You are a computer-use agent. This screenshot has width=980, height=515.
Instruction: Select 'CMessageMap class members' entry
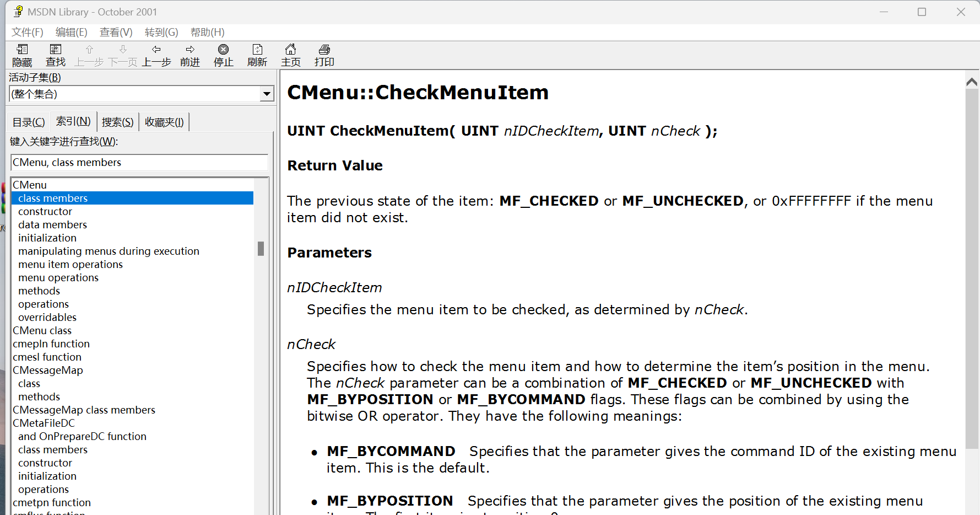click(x=84, y=410)
